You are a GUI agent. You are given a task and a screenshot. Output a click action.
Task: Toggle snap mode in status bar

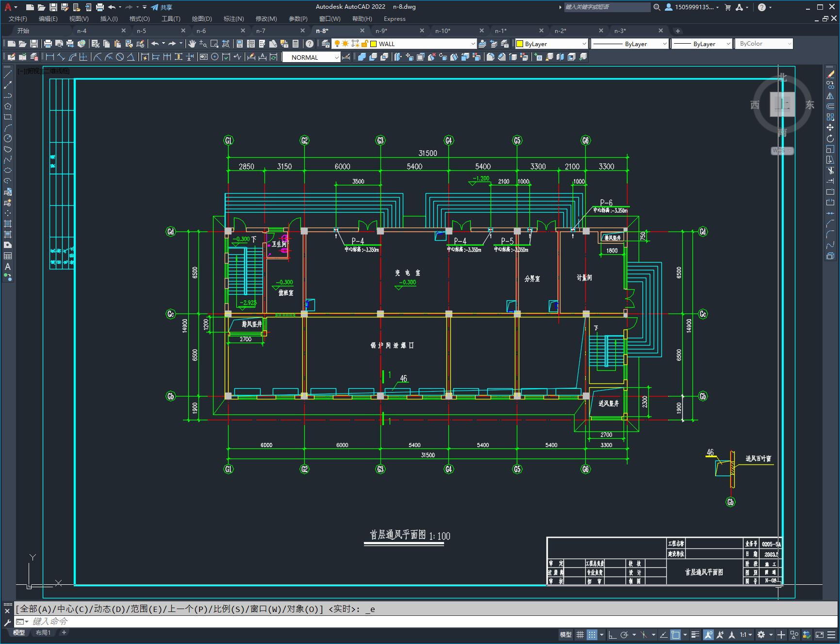pos(592,634)
